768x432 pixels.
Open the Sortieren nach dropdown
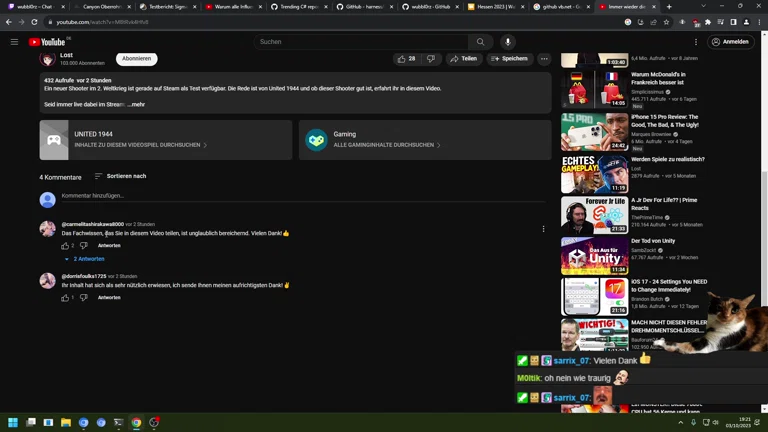pos(120,176)
